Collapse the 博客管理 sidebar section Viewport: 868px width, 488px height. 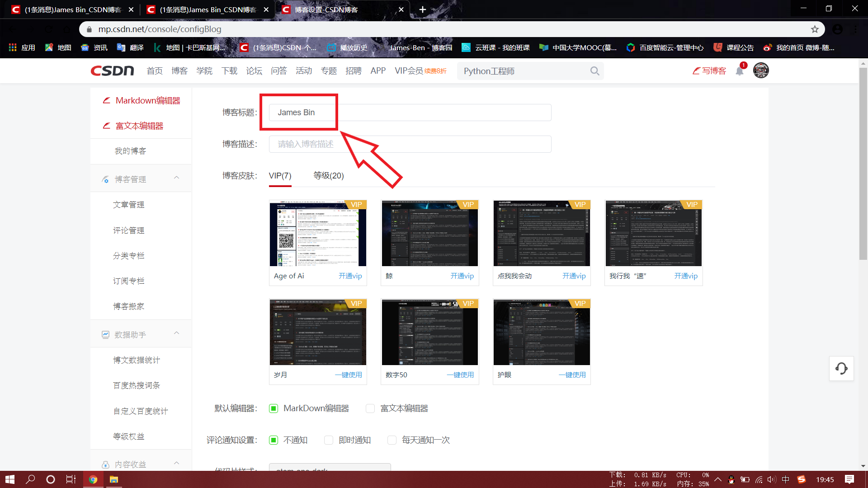(176, 178)
